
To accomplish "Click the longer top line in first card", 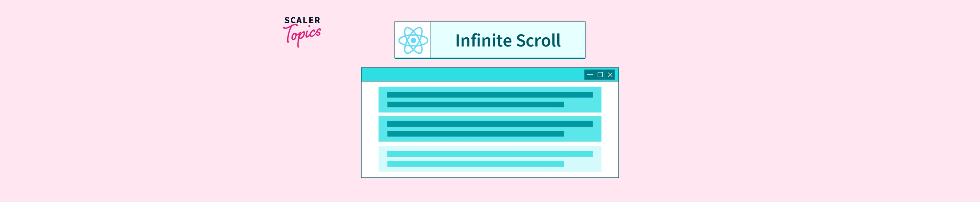I will (490, 95).
